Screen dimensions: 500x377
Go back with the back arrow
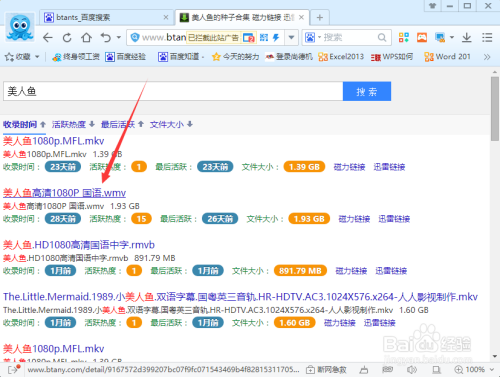point(48,37)
